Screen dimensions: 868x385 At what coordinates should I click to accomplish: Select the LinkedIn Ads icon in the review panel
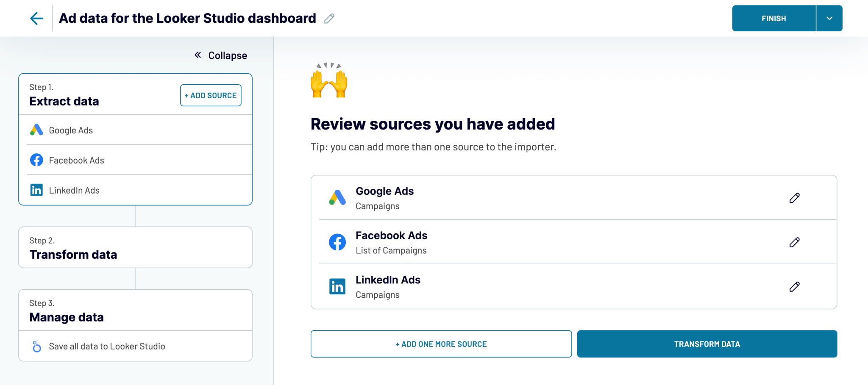pos(337,286)
